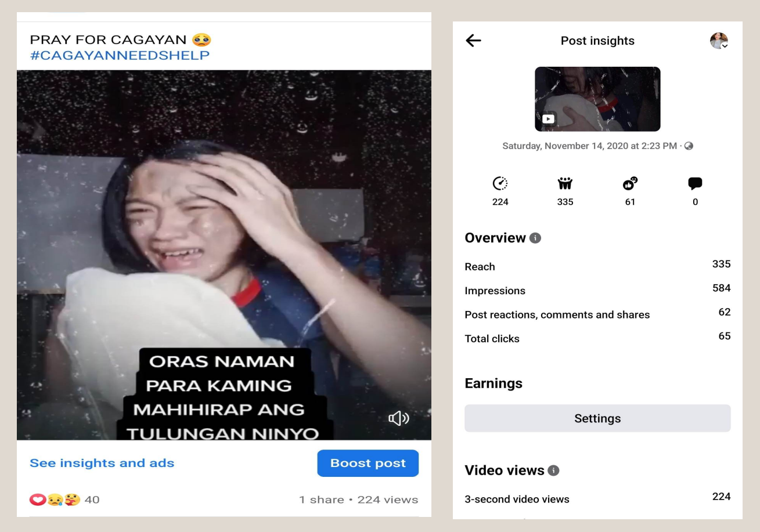The width and height of the screenshot is (760, 532).
Task: Open the 1 share link
Action: point(321,499)
